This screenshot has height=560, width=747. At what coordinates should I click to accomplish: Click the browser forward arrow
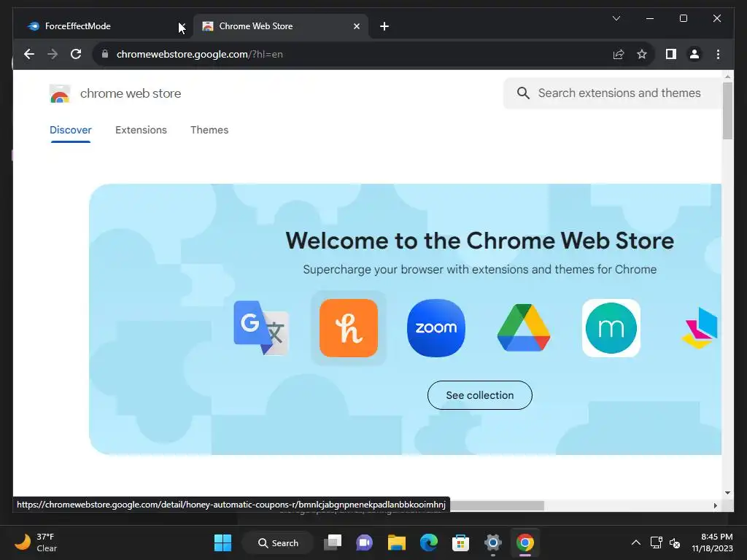[x=53, y=54]
